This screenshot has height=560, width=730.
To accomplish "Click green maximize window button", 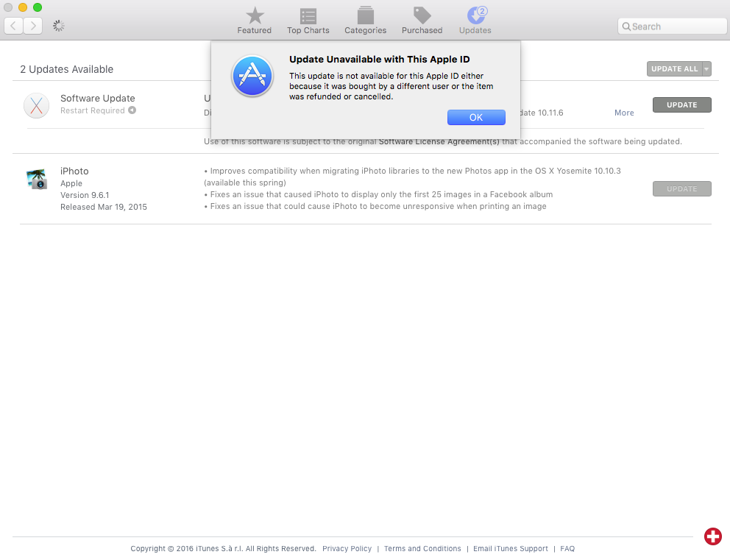I will click(38, 7).
